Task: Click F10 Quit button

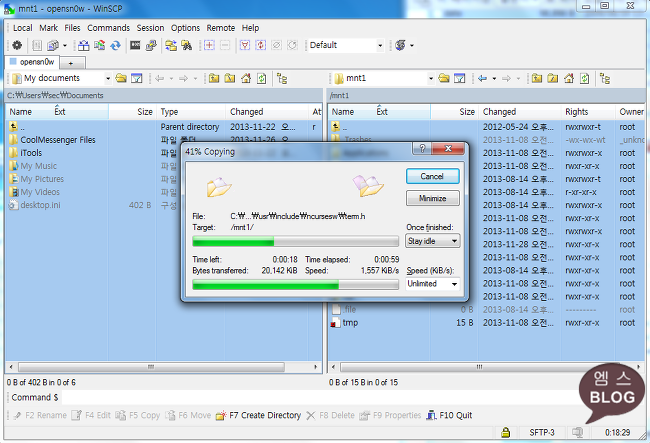Action: pyautogui.click(x=449, y=415)
